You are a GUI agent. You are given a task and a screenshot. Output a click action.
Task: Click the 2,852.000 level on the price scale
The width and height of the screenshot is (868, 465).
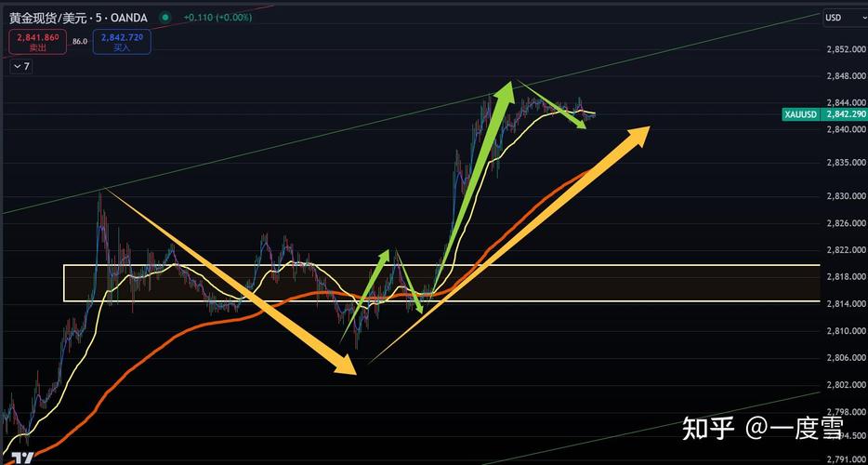(x=845, y=50)
